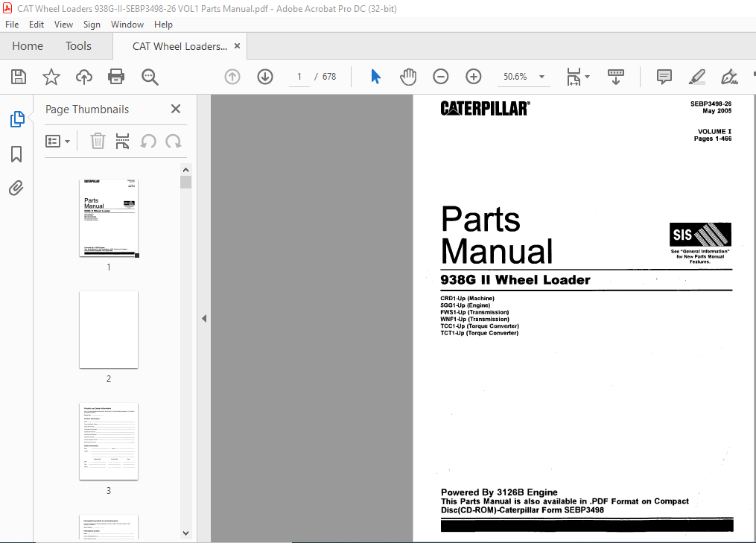The height and width of the screenshot is (543, 756).
Task: Click the page number label 2 under thumbnail
Action: click(x=109, y=379)
